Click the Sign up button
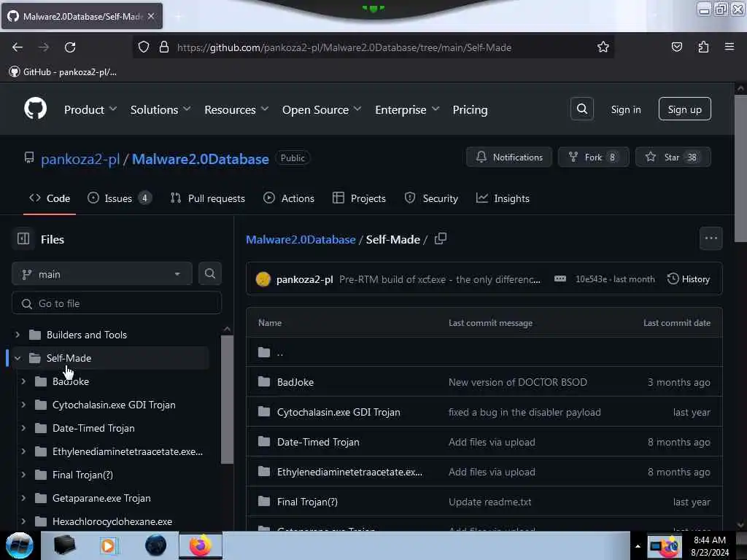 pyautogui.click(x=684, y=109)
